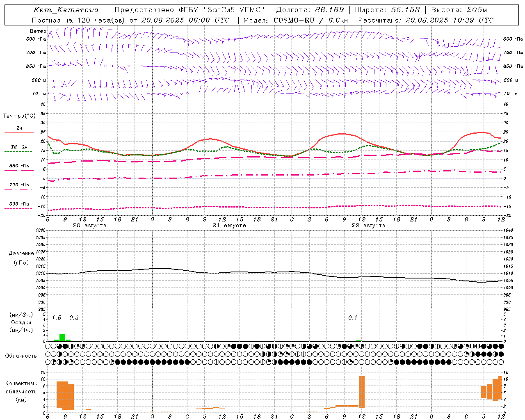Click the '22 августа' date label

click(x=369, y=226)
